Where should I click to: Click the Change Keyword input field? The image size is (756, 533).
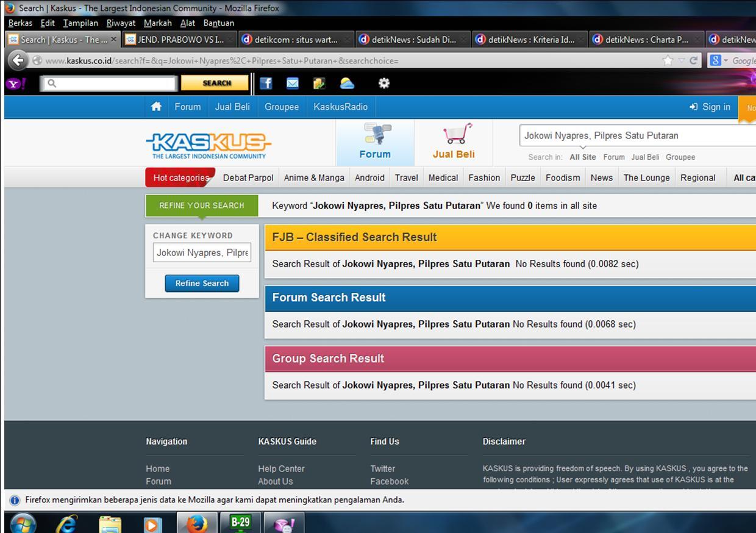[202, 252]
